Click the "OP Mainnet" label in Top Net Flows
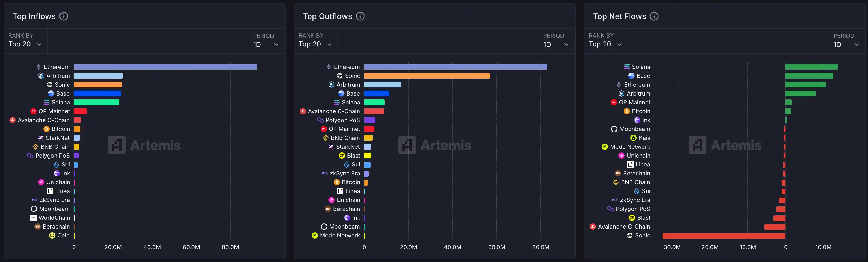The image size is (868, 262). [635, 103]
